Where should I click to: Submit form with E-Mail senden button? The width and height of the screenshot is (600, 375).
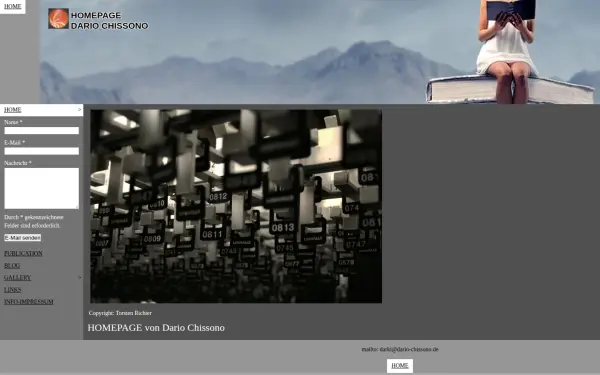click(23, 238)
